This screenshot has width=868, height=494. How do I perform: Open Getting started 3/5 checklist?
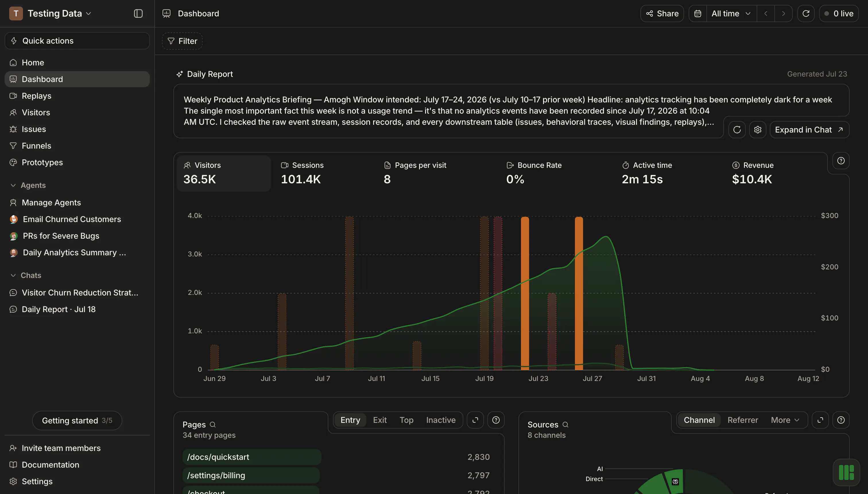[77, 420]
